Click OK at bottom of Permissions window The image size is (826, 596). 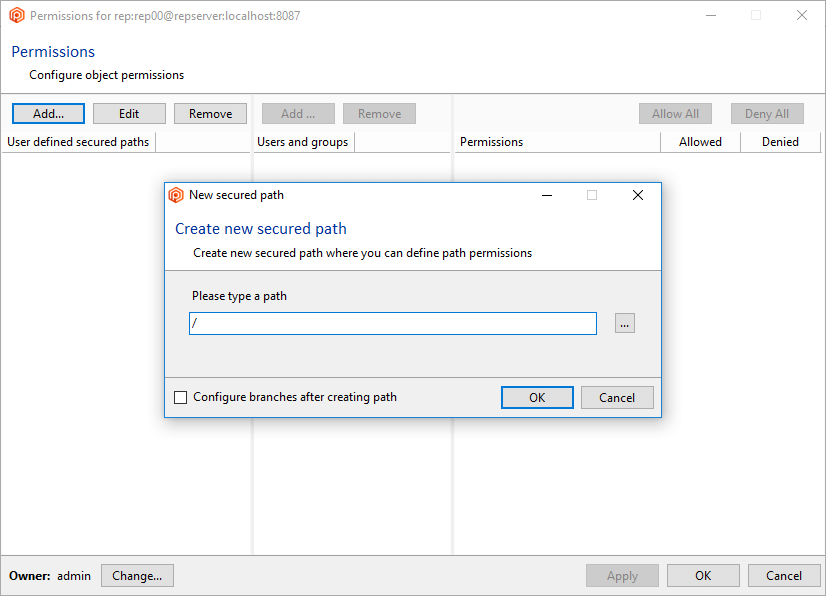coord(703,575)
